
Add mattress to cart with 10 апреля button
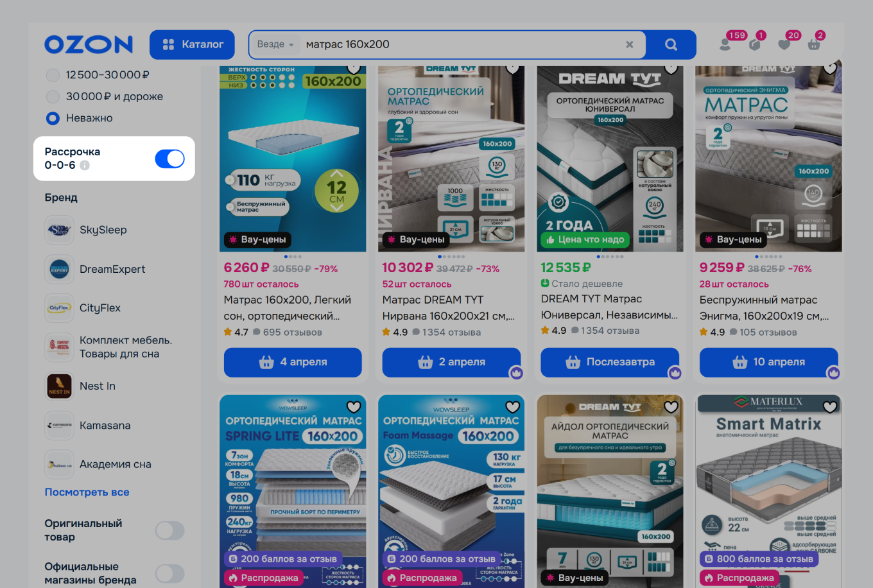pyautogui.click(x=769, y=362)
